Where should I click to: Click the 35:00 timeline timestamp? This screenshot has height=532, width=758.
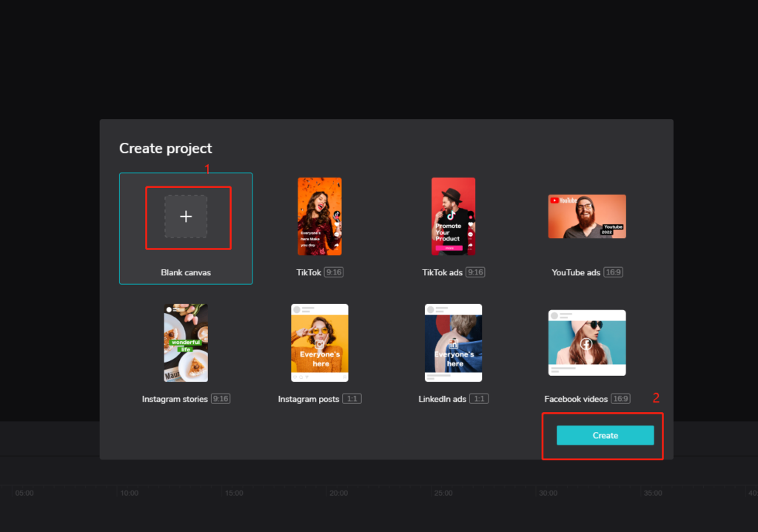coord(652,493)
